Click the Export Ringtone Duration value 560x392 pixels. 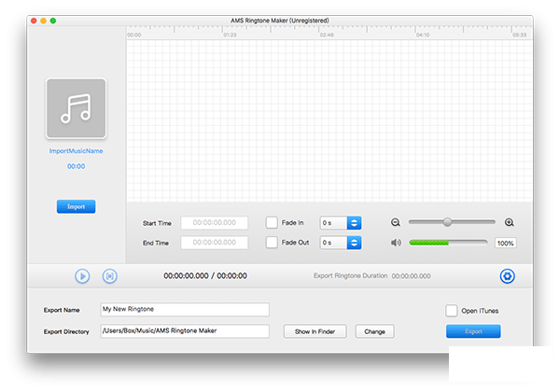click(x=411, y=276)
